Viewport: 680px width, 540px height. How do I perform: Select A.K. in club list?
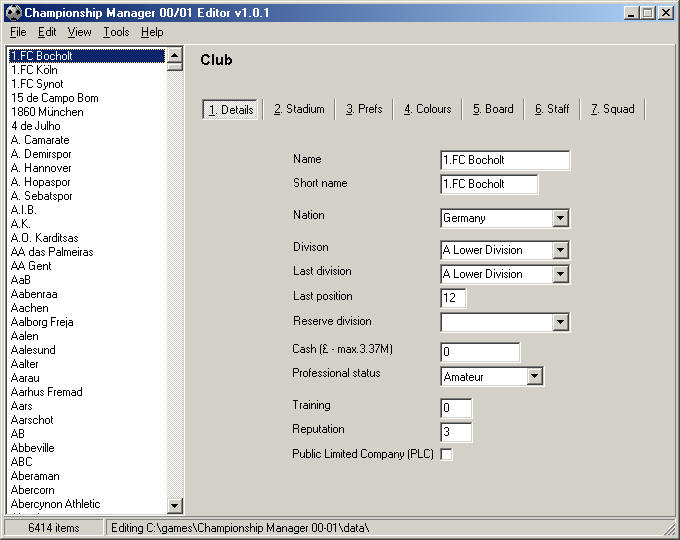click(x=87, y=224)
